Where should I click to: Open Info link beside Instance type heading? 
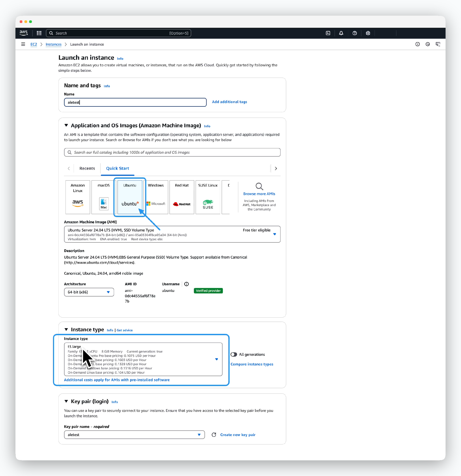coord(110,330)
